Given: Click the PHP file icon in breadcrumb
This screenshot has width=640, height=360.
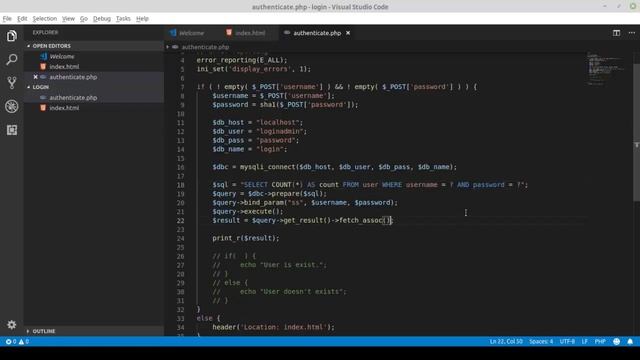Looking at the screenshot, I should pyautogui.click(x=175, y=47).
